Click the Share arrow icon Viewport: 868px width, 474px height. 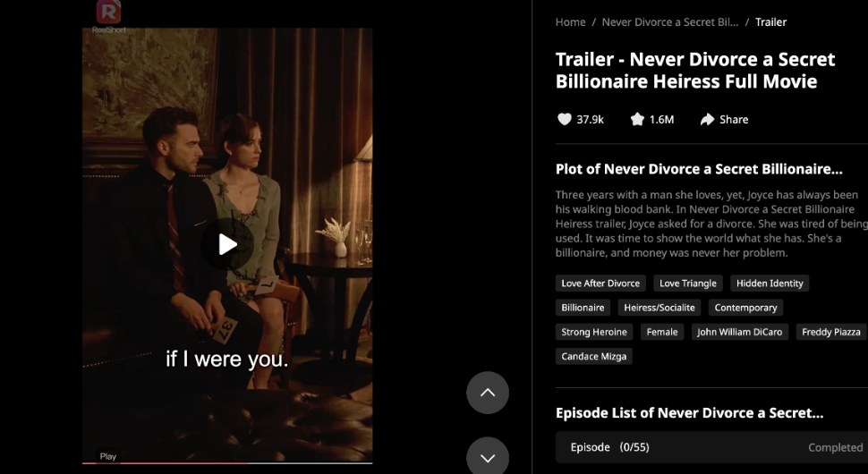click(707, 120)
